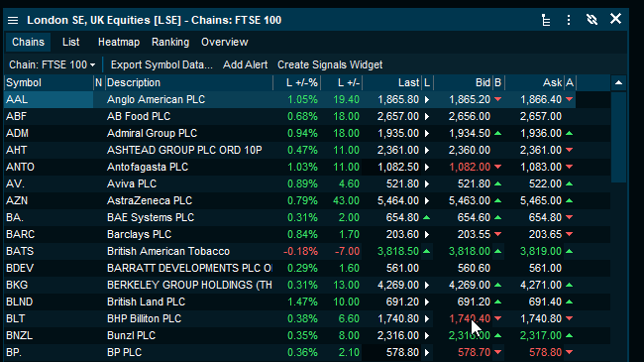The image size is (644, 362).
Task: Open the Overview tab
Action: (x=225, y=42)
